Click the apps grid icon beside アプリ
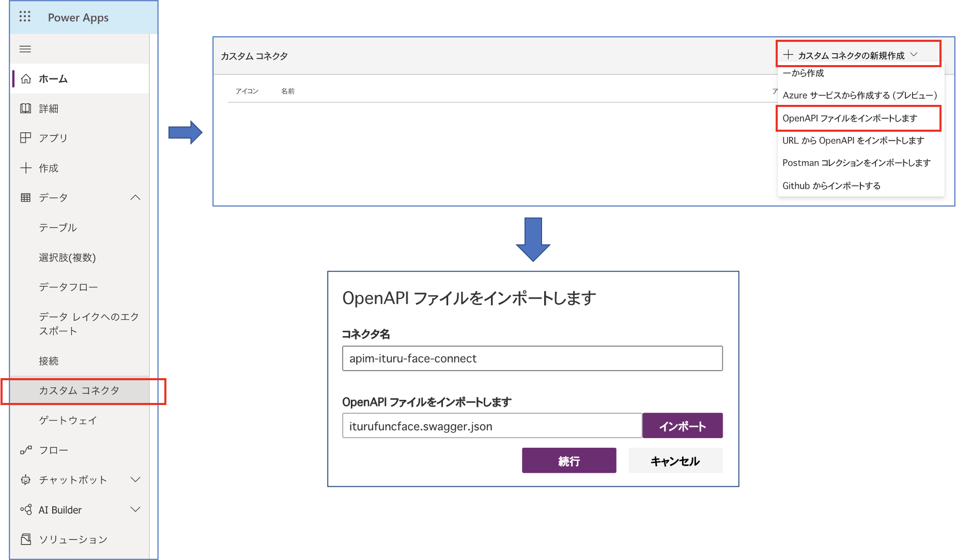 [x=25, y=137]
